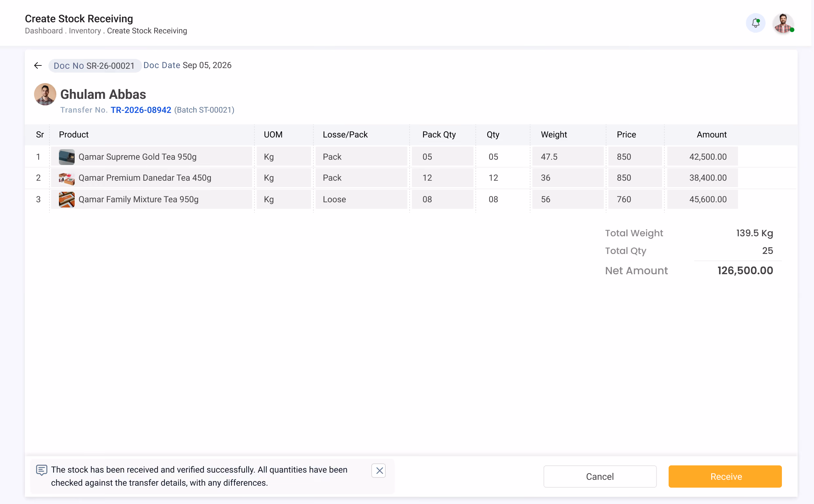
Task: Click Ghulam Abbas profile photo
Action: point(45,94)
